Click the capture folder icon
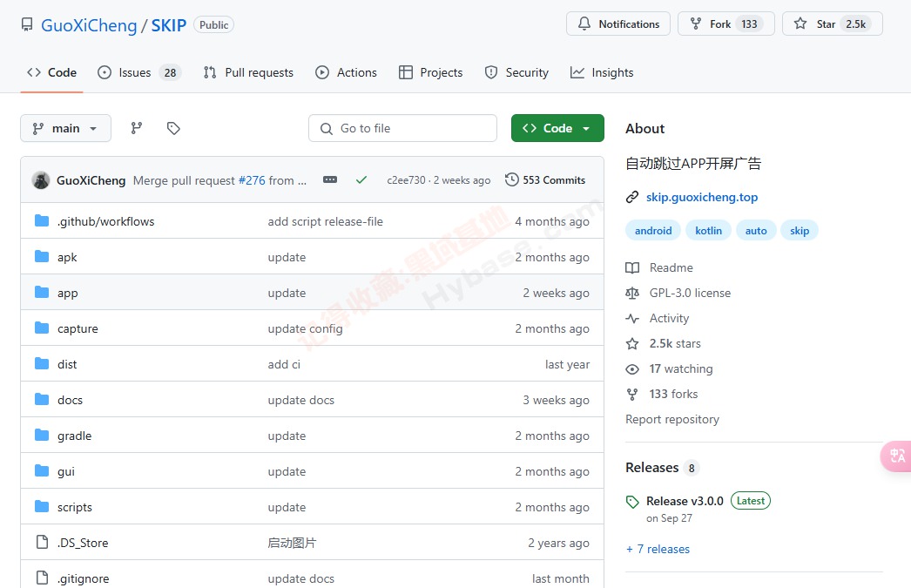Screen dimensions: 911x588 [x=42, y=328]
